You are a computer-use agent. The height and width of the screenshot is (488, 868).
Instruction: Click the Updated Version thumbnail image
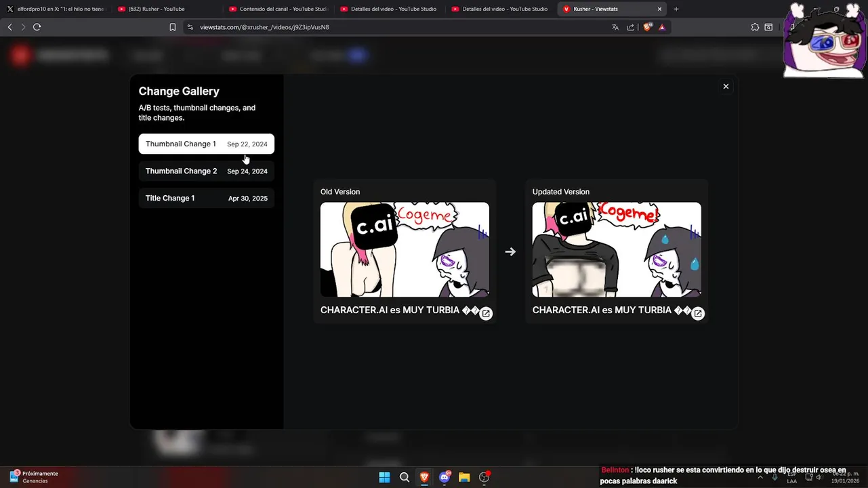click(617, 249)
